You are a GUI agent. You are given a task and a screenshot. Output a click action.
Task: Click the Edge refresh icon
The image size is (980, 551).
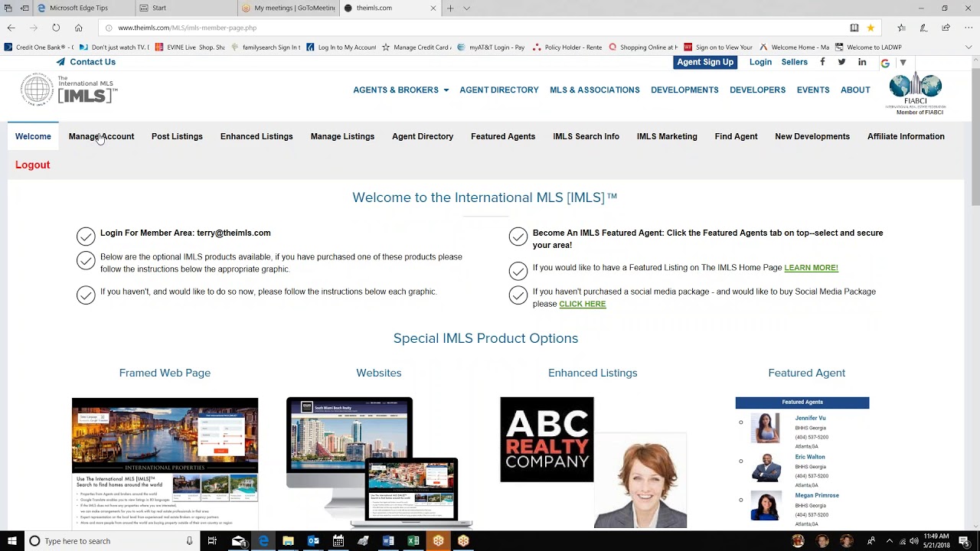click(x=56, y=28)
